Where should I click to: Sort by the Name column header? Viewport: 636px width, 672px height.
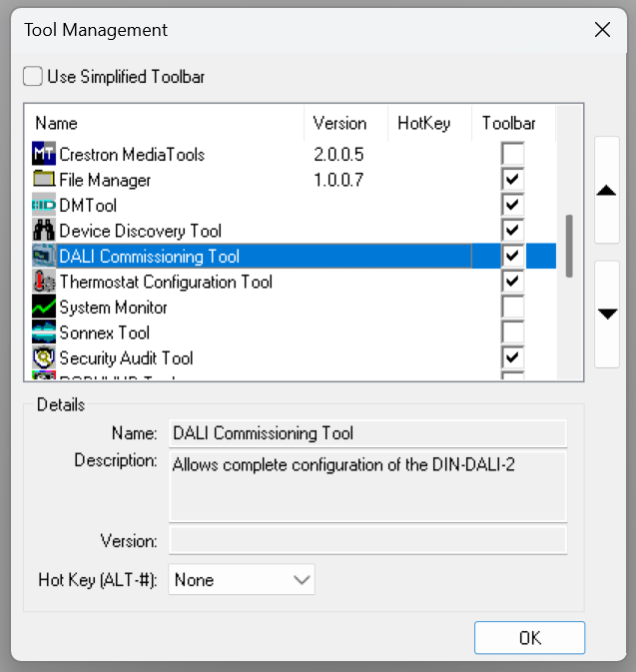coord(164,123)
